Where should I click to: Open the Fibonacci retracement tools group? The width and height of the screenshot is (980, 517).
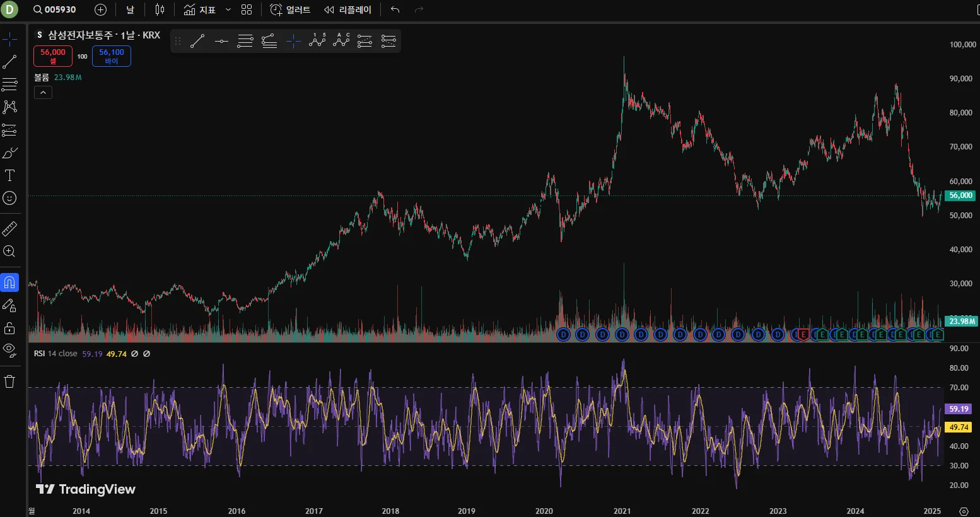pyautogui.click(x=9, y=84)
